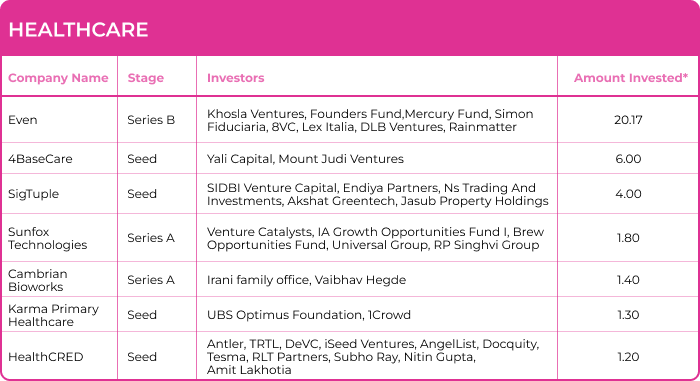The height and width of the screenshot is (381, 700).
Task: Click the 4BaseCare company name
Action: (40, 159)
